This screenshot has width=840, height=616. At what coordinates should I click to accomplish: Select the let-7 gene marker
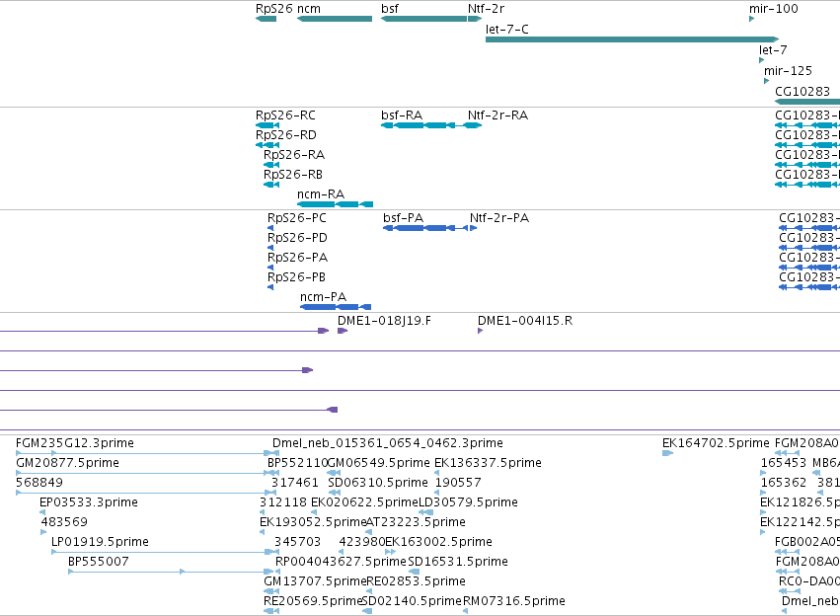pyautogui.click(x=761, y=60)
